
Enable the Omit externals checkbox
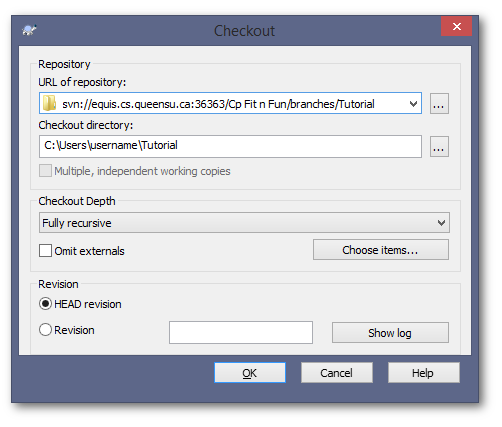[x=45, y=250]
